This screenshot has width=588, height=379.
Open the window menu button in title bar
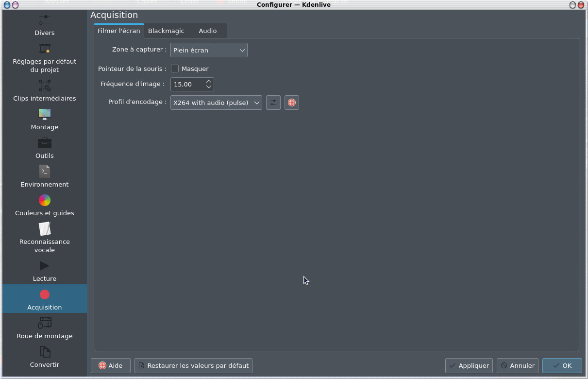(x=7, y=5)
